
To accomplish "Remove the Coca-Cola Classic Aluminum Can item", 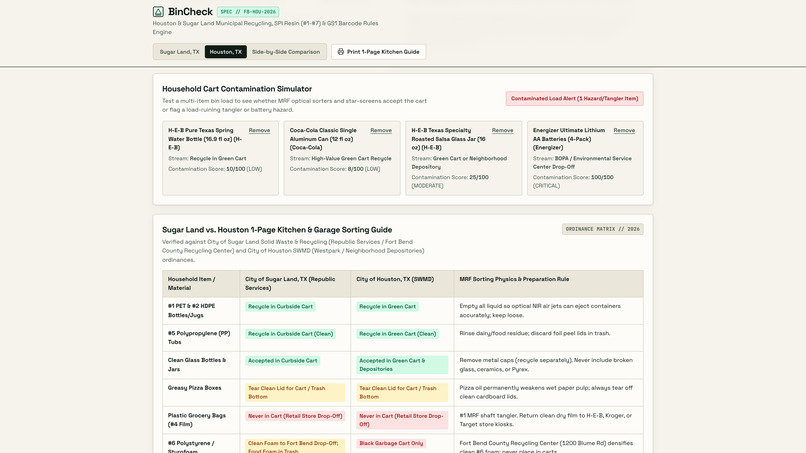I will (x=381, y=131).
